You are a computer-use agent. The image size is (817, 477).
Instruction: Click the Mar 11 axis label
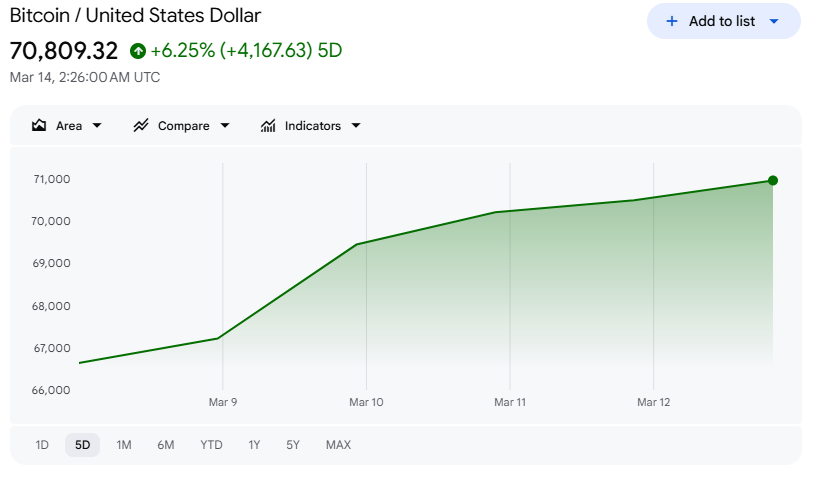(510, 402)
